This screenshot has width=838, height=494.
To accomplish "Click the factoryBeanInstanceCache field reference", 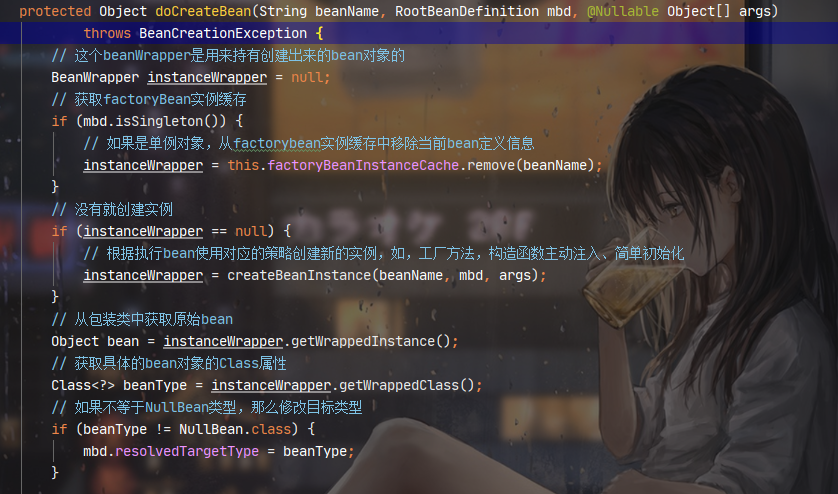I will click(363, 165).
